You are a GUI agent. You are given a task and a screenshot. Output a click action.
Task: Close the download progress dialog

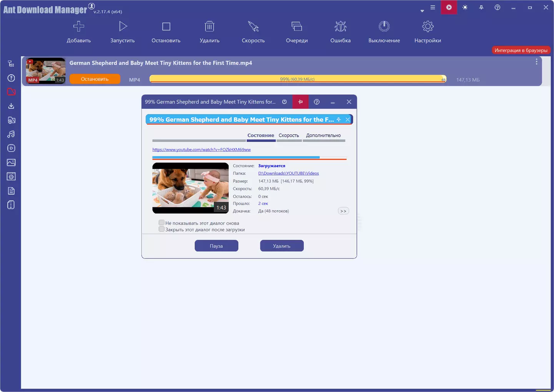click(x=349, y=102)
